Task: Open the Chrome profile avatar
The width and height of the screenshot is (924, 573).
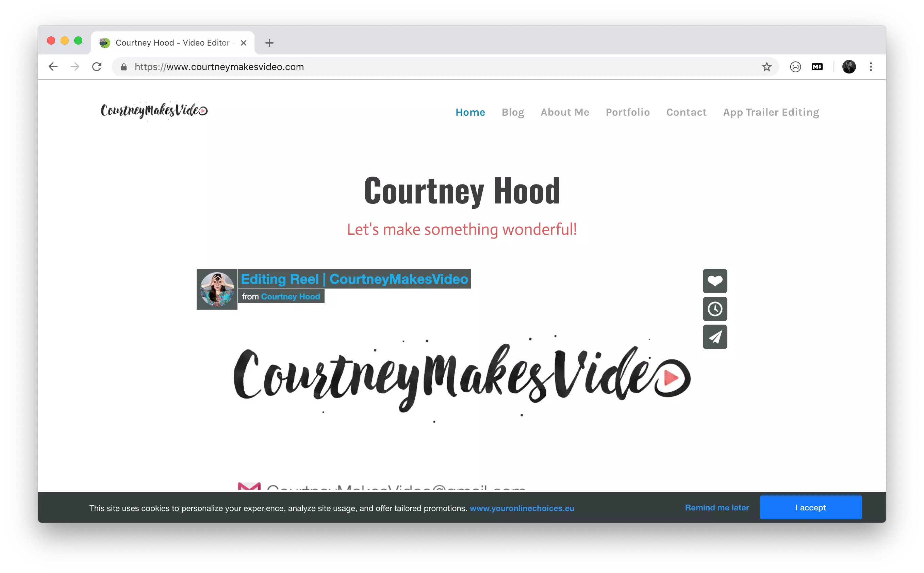Action: coord(848,67)
